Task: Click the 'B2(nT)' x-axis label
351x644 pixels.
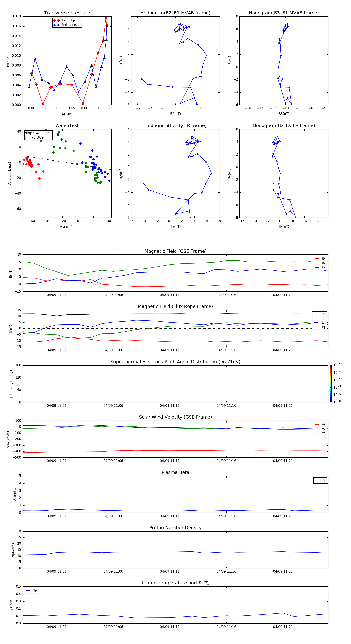Action: click(x=175, y=114)
